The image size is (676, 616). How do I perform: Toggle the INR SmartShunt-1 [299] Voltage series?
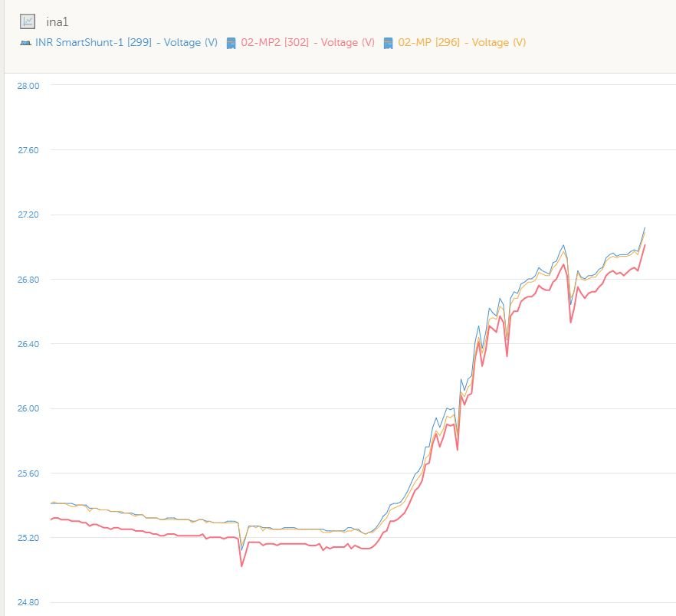tap(126, 43)
